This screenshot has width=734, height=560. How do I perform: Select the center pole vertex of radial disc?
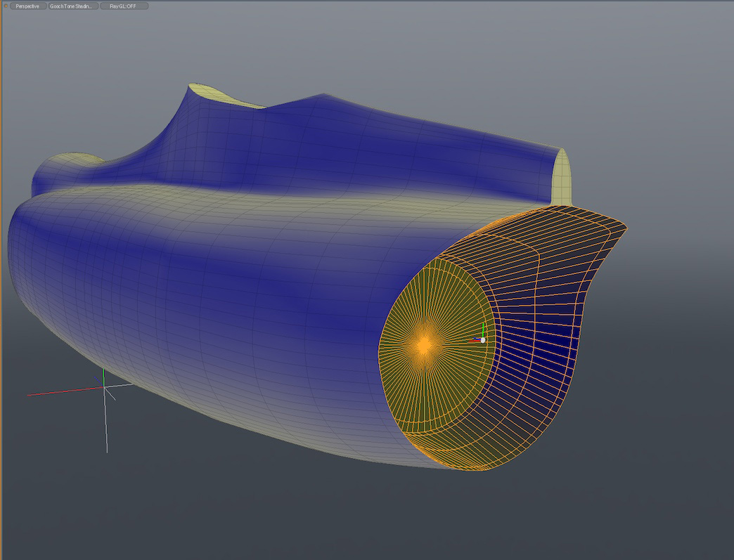click(424, 344)
